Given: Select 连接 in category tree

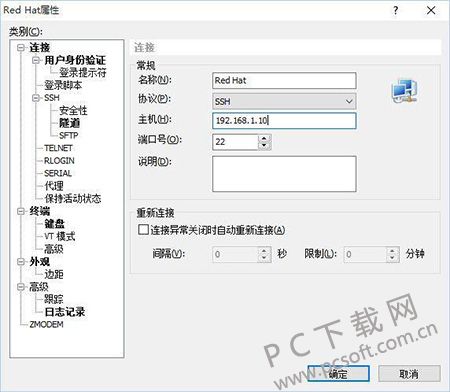Looking at the screenshot, I should click(x=40, y=48).
